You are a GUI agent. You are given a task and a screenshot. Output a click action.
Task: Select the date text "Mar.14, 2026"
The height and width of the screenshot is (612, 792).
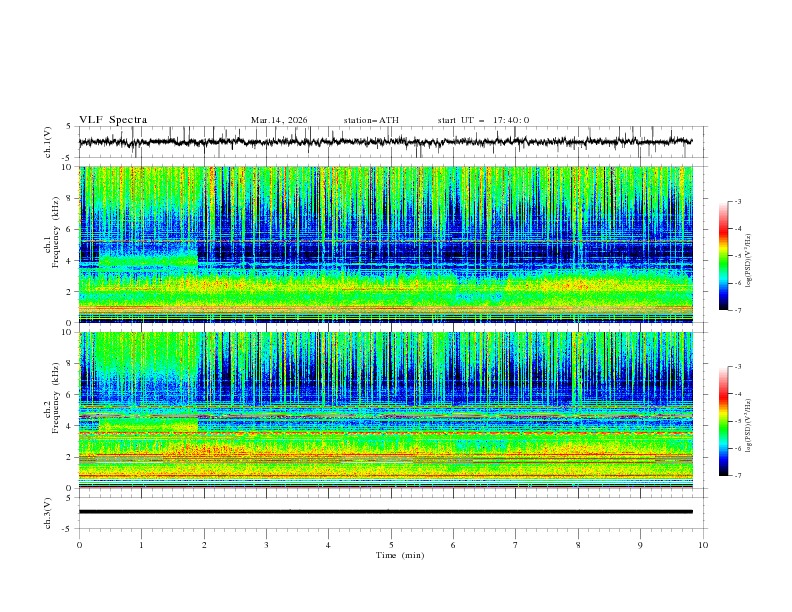(279, 120)
